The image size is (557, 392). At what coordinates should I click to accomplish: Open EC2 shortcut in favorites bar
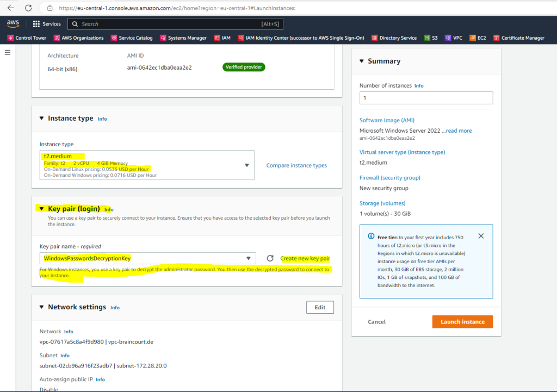pos(478,38)
